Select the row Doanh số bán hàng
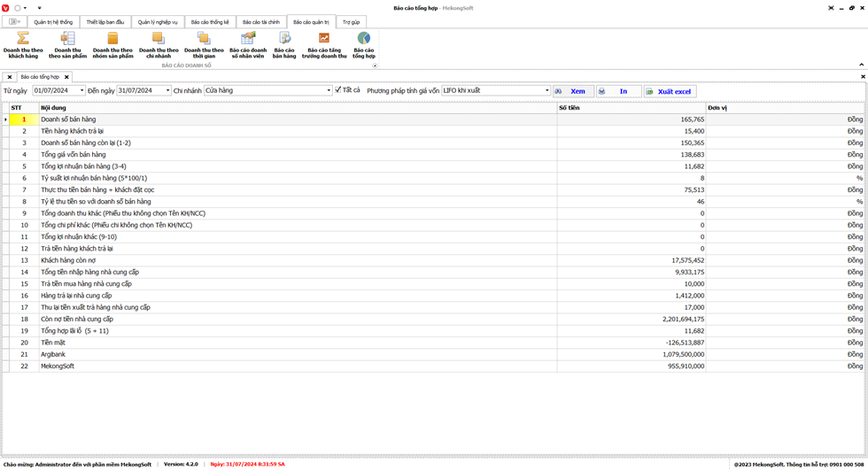868x470 pixels. click(433, 119)
